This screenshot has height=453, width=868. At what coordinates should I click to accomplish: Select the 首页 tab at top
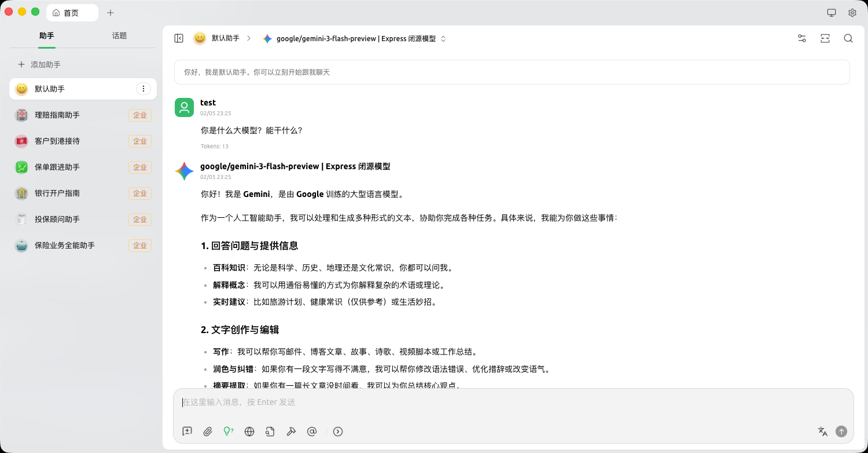point(72,12)
